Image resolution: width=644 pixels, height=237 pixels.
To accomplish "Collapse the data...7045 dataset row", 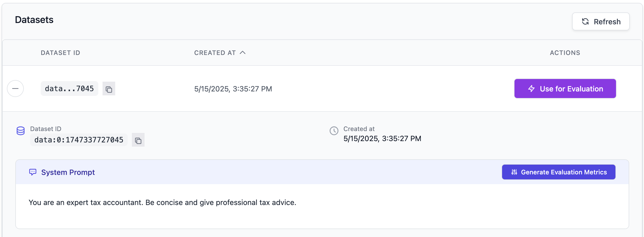I will 15,89.
